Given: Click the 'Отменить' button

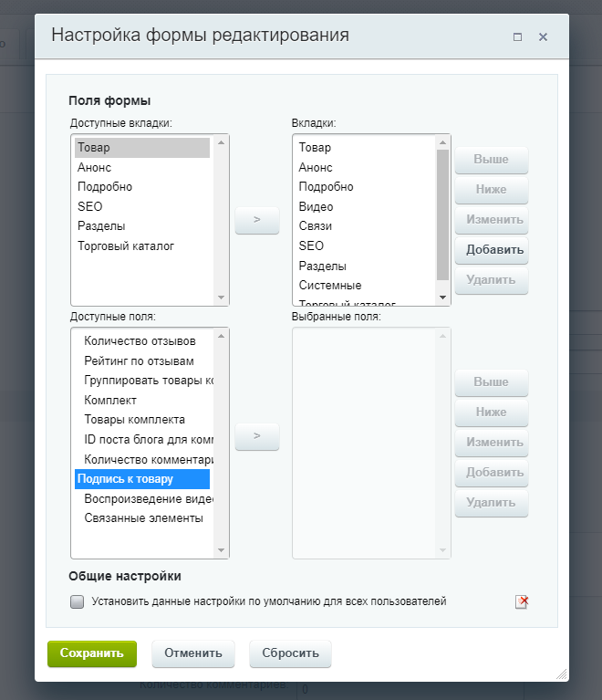Looking at the screenshot, I should click(x=193, y=653).
